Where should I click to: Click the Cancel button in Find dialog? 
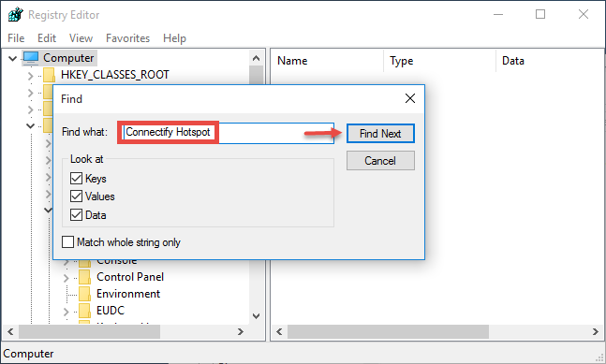tap(380, 161)
